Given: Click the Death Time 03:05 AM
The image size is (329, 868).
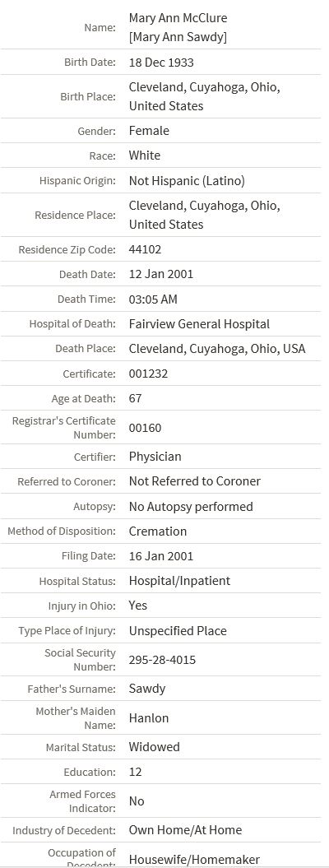Looking at the screenshot, I should (x=153, y=299).
